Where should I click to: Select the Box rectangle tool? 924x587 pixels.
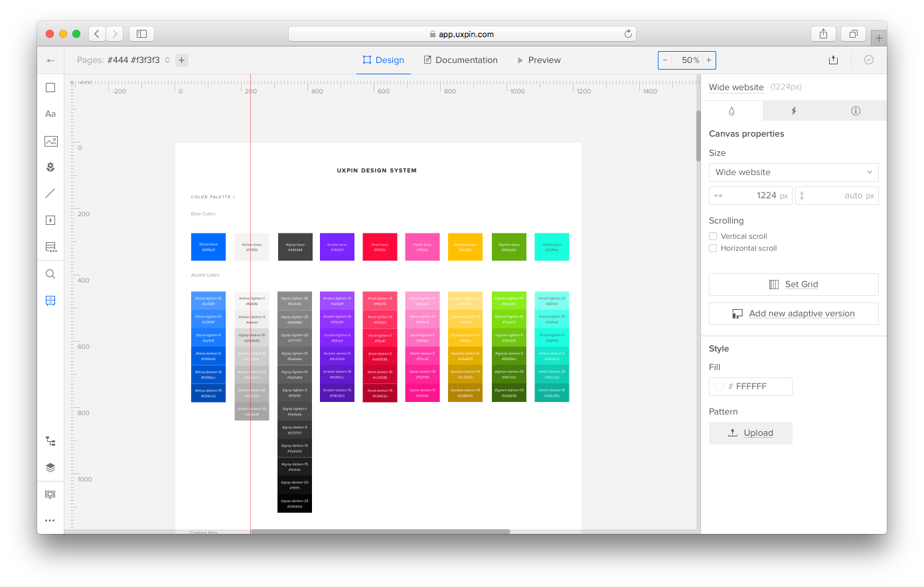coord(50,88)
